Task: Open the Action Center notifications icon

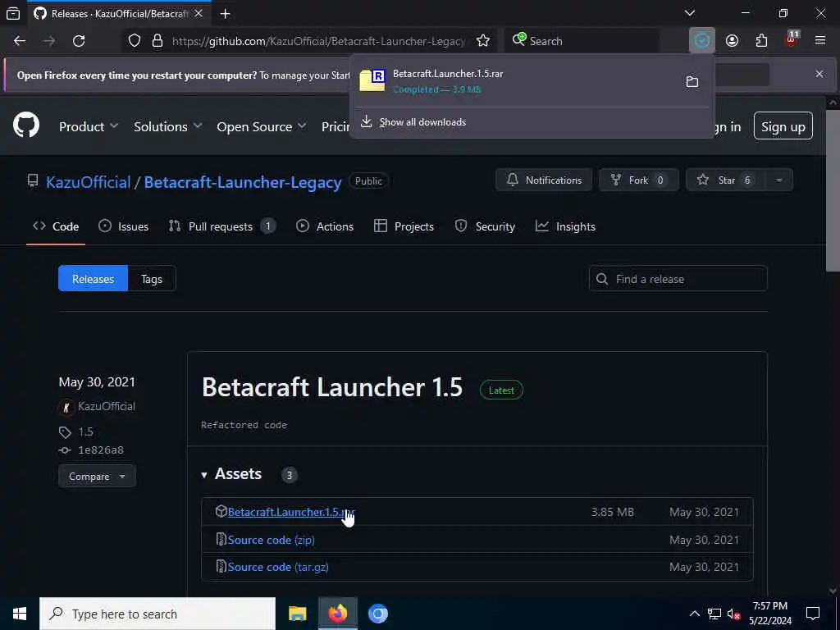Action: coord(813,614)
